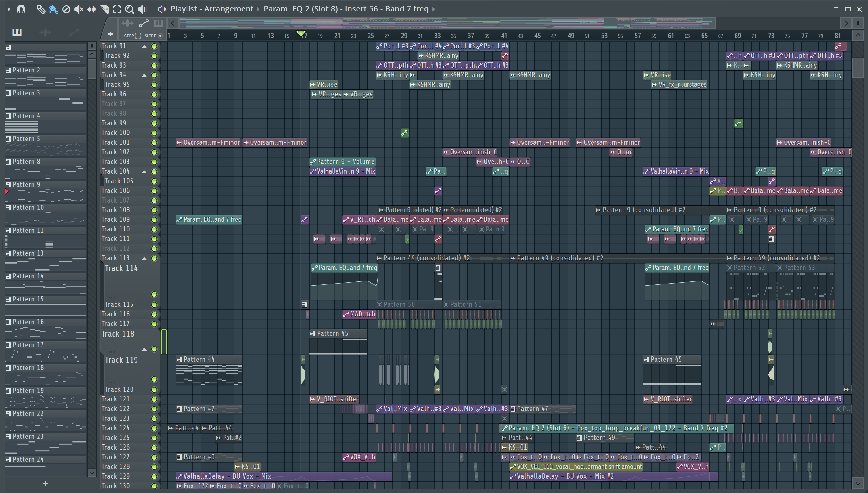Click speaker icon before Playlist title
Viewport: 868px width, 493px height.
[162, 9]
